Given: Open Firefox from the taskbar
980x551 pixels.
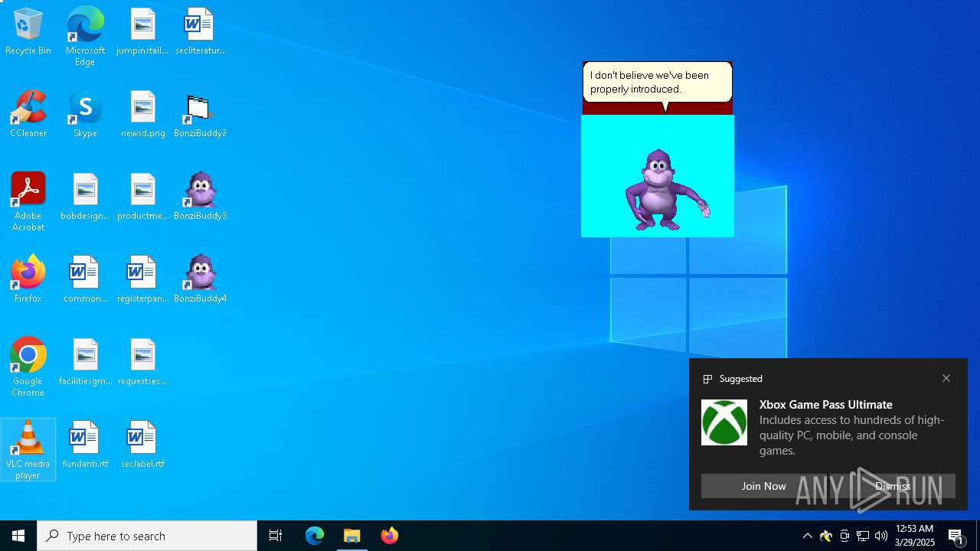Looking at the screenshot, I should tap(390, 536).
